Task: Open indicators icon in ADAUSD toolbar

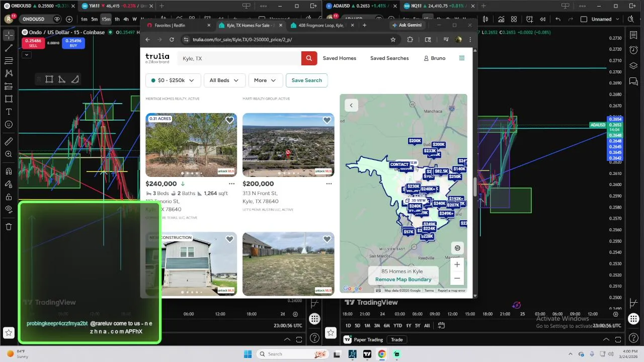Action: click(501, 19)
